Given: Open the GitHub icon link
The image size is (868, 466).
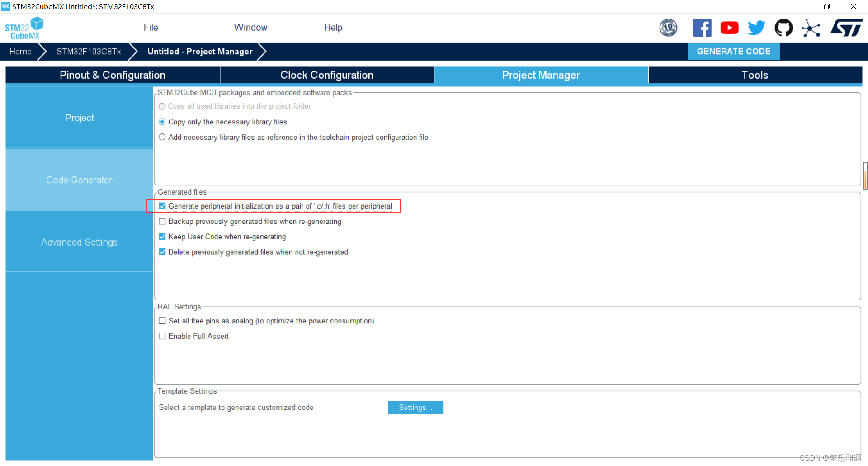Looking at the screenshot, I should click(x=783, y=28).
